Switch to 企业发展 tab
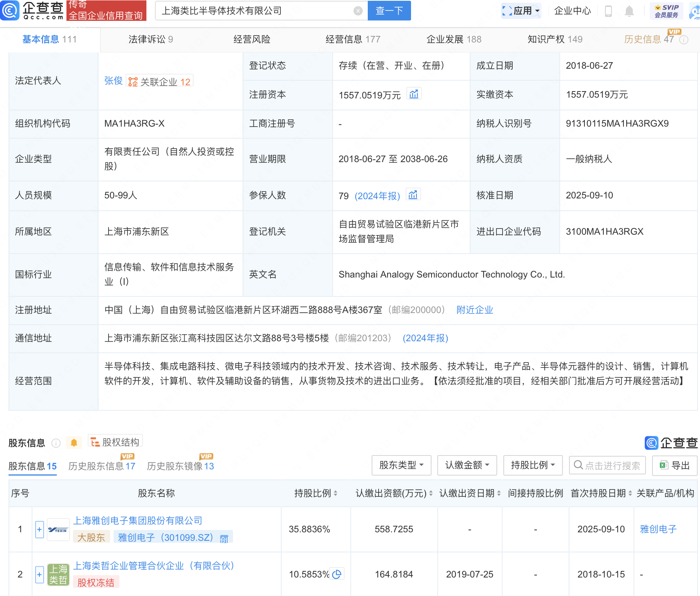Screen dimensions: 700x596 [x=454, y=39]
